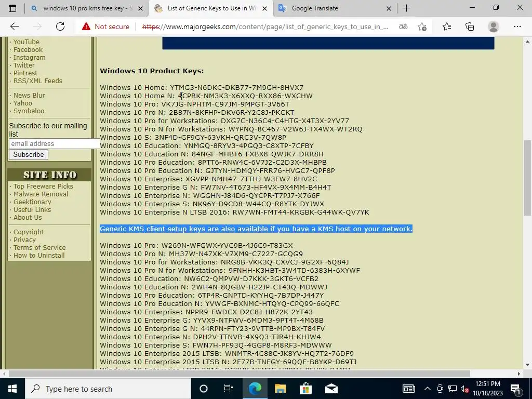Click the address bar URL field
The width and height of the screenshot is (532, 399).
click(265, 26)
